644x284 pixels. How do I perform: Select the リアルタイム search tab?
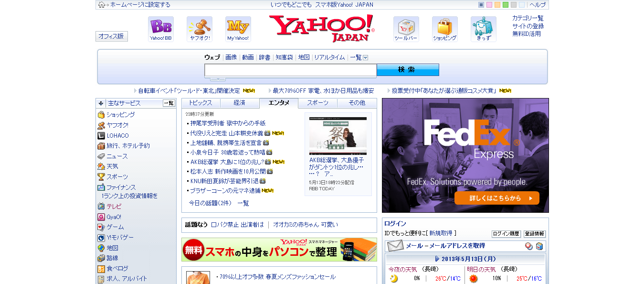pos(329,57)
